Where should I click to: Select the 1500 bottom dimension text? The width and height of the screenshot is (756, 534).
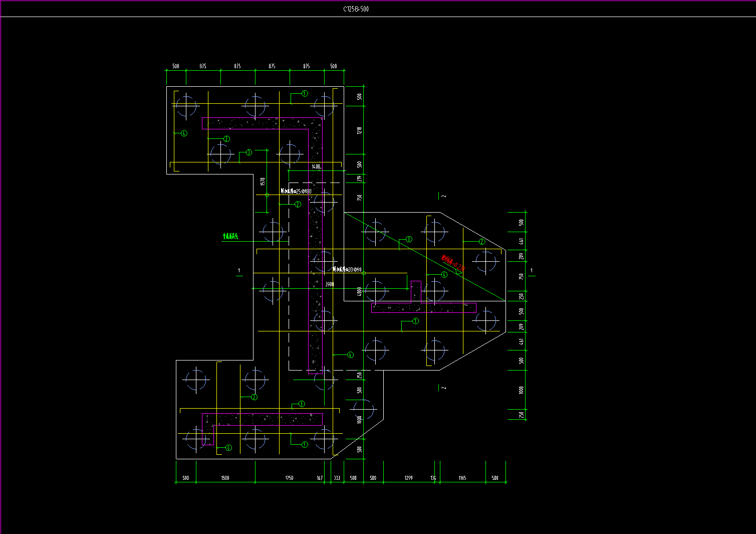pos(225,478)
